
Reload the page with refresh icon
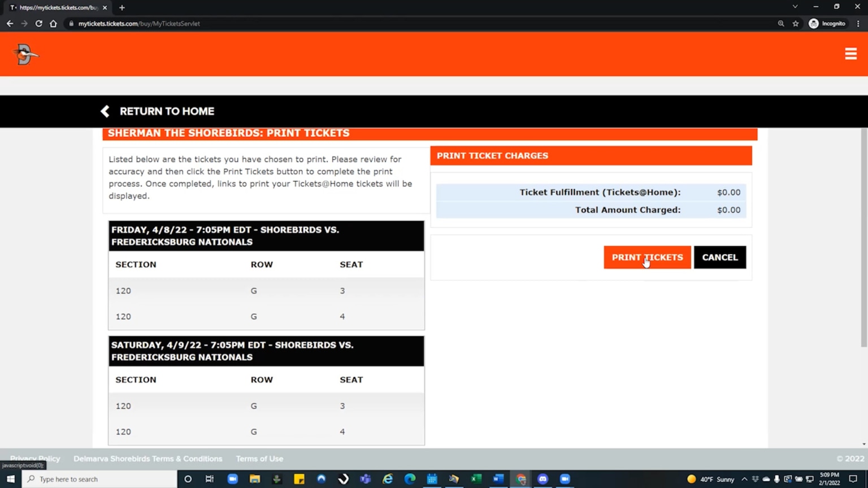tap(38, 24)
